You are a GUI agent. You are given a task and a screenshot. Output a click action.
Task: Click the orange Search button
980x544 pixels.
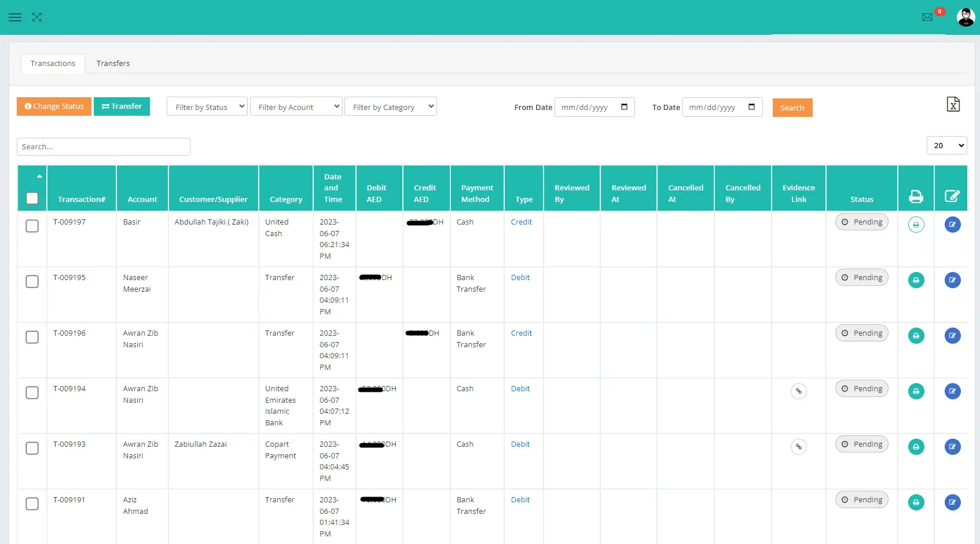coord(792,108)
